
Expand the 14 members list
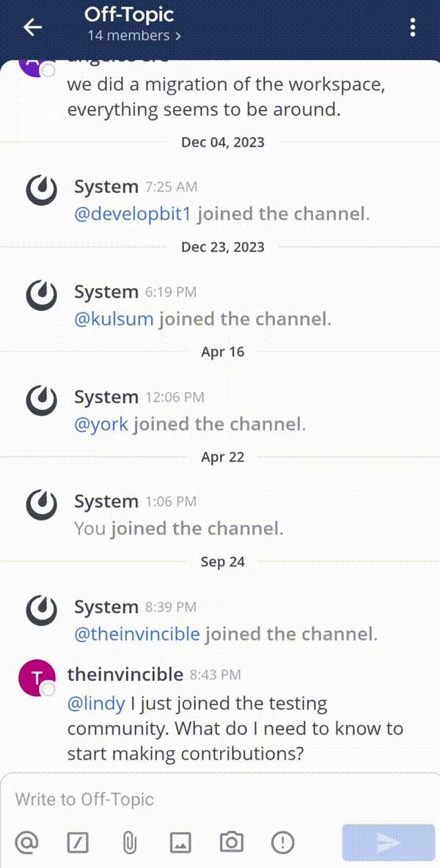134,35
